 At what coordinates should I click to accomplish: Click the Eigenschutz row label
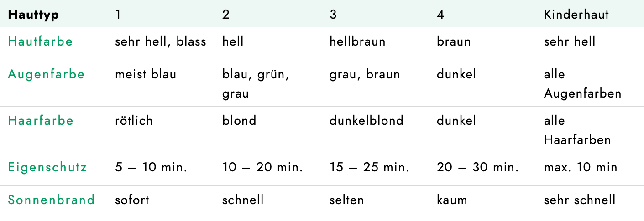pyautogui.click(x=47, y=167)
